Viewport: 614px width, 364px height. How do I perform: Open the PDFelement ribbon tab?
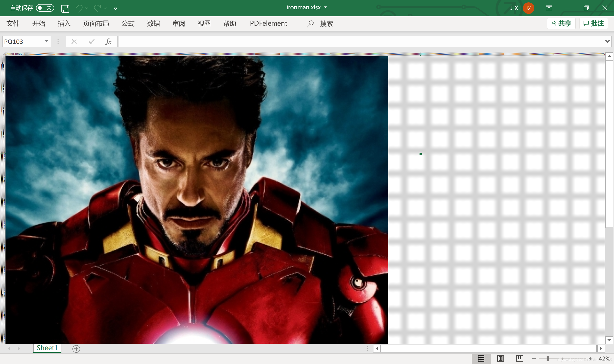[x=268, y=23]
